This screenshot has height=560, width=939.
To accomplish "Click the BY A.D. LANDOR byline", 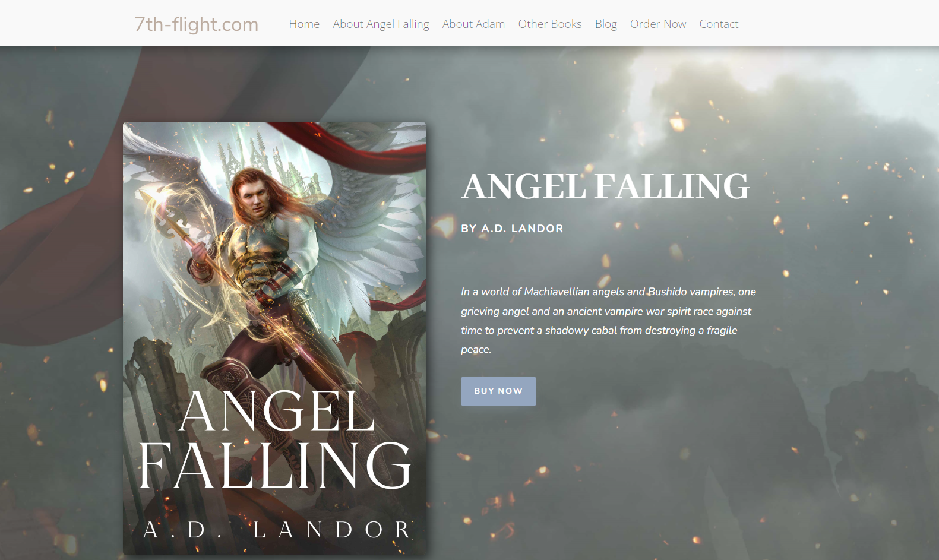I will pos(512,229).
